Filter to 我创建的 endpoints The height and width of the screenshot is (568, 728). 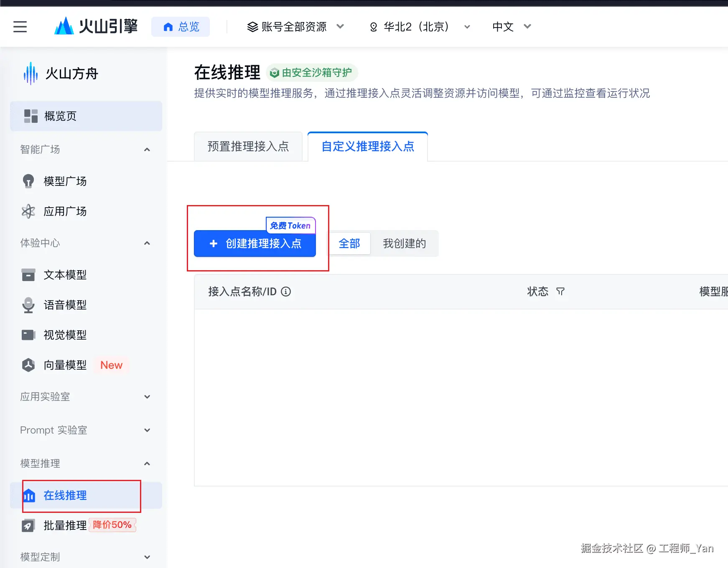pos(405,243)
